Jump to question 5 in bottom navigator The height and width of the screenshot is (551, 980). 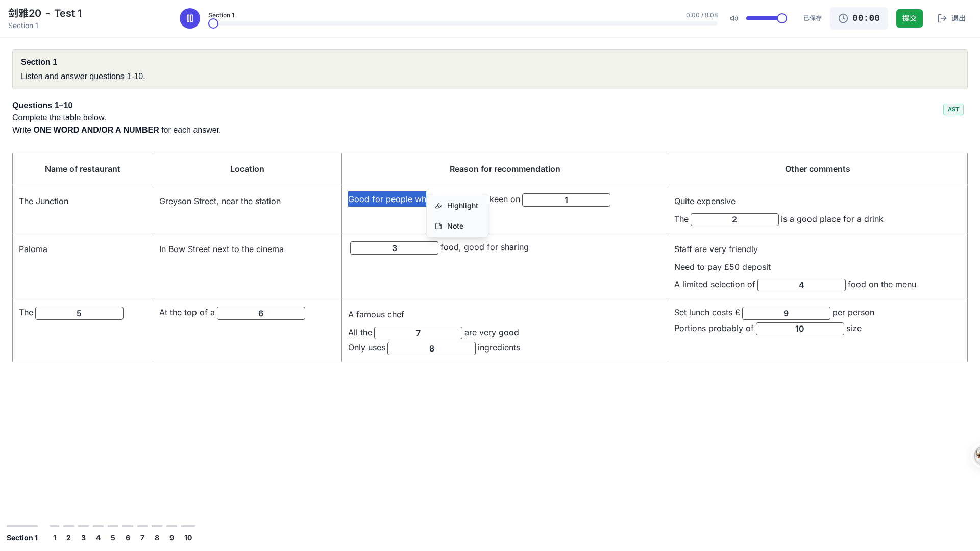113,537
